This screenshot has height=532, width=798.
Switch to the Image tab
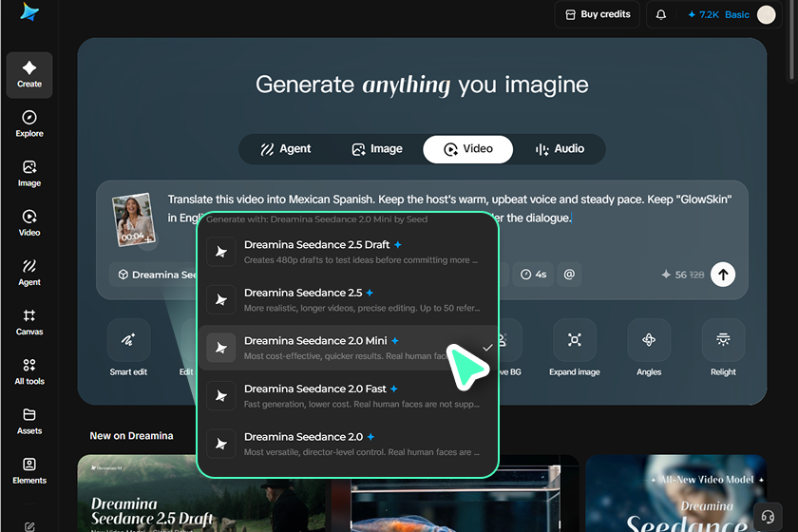[x=377, y=149]
